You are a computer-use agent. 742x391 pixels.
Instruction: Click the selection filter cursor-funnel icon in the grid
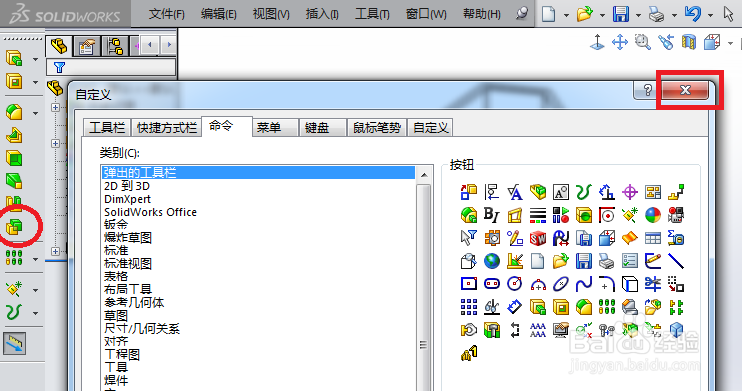pos(468,238)
